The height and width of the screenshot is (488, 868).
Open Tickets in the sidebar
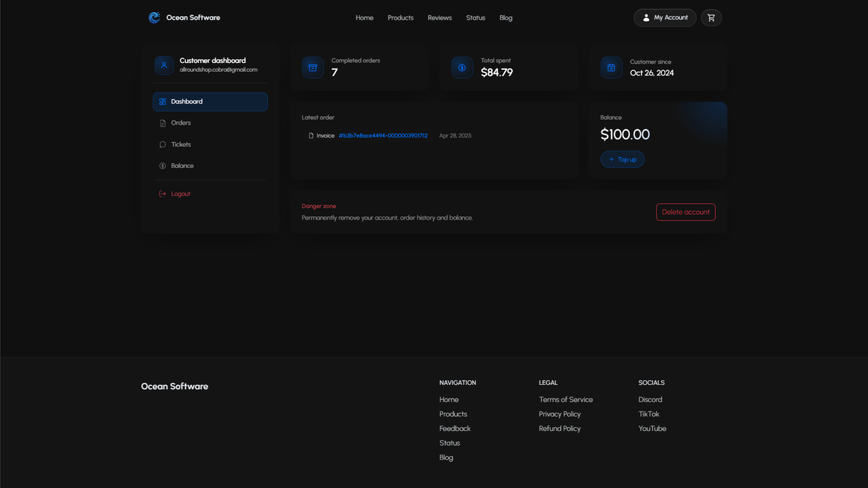tap(210, 144)
